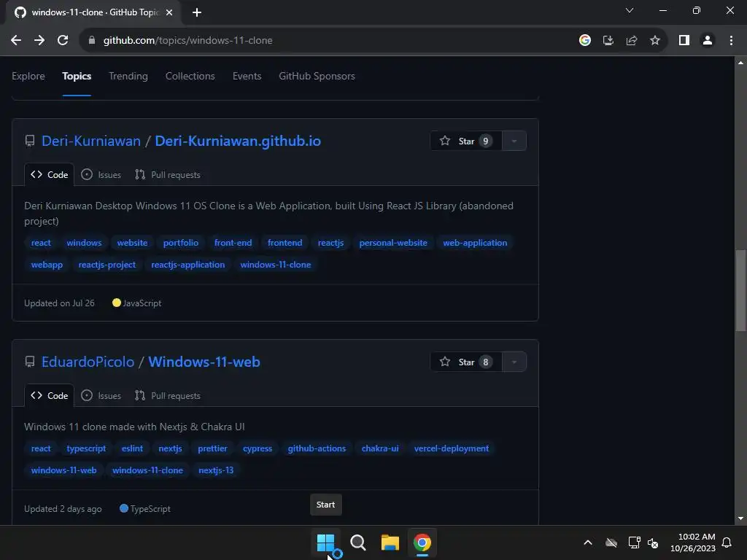Click the webapp topic tag
The image size is (747, 560).
click(47, 265)
